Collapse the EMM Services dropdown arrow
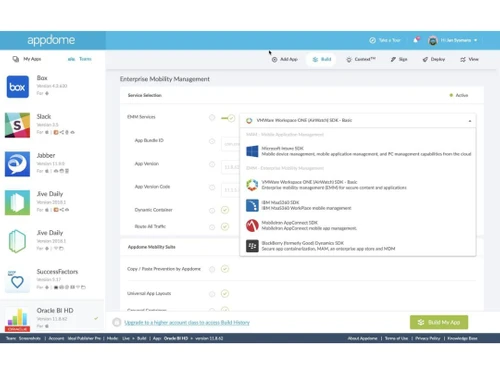 470,121
